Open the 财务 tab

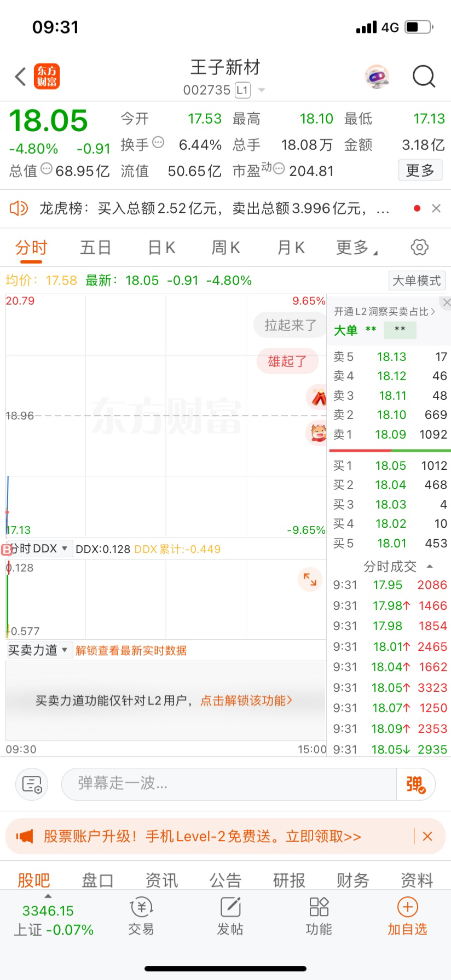point(353,880)
